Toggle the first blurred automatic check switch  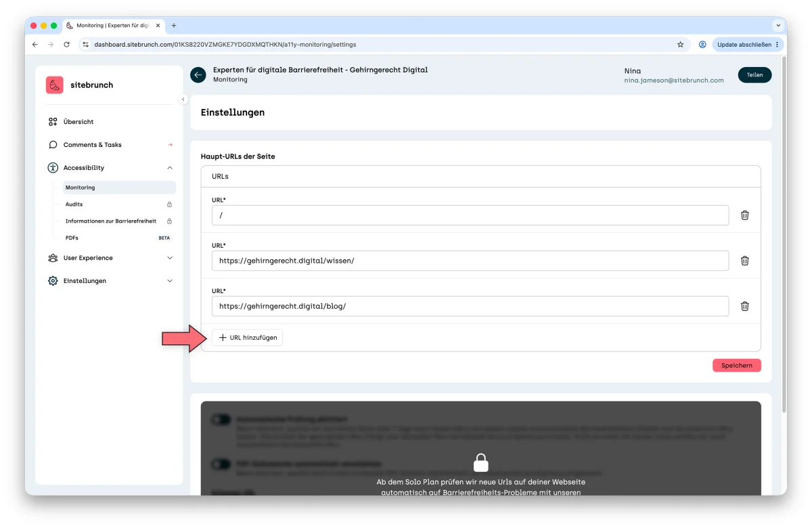[221, 420]
